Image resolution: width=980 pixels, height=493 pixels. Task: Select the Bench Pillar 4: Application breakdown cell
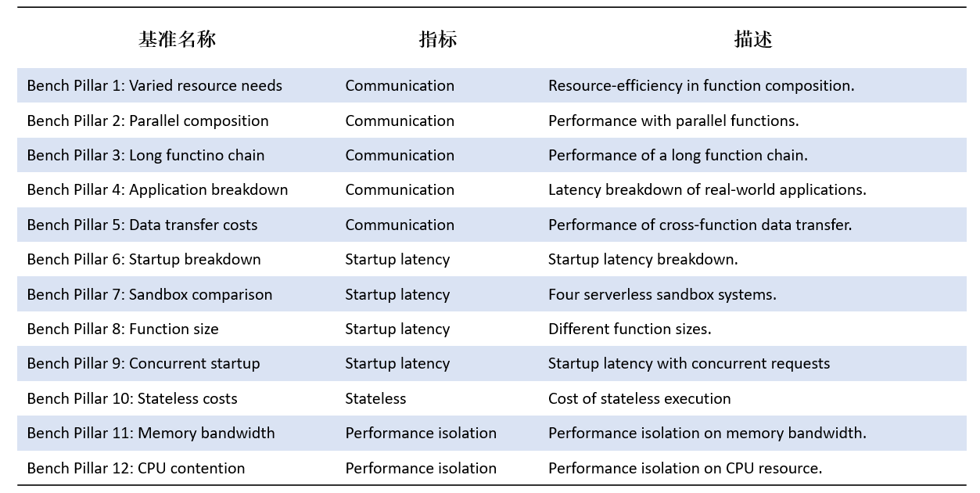[x=157, y=190]
